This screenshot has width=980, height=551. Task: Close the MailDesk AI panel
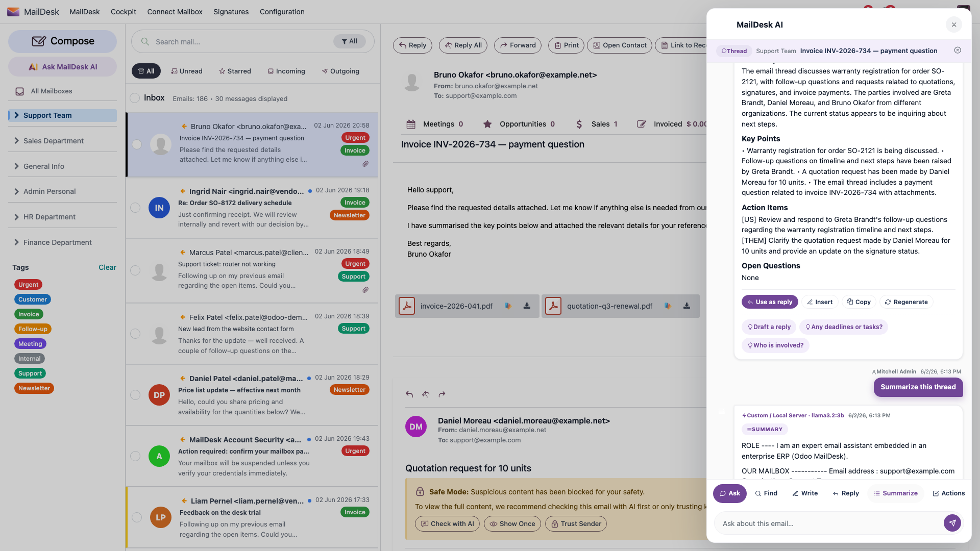(953, 24)
